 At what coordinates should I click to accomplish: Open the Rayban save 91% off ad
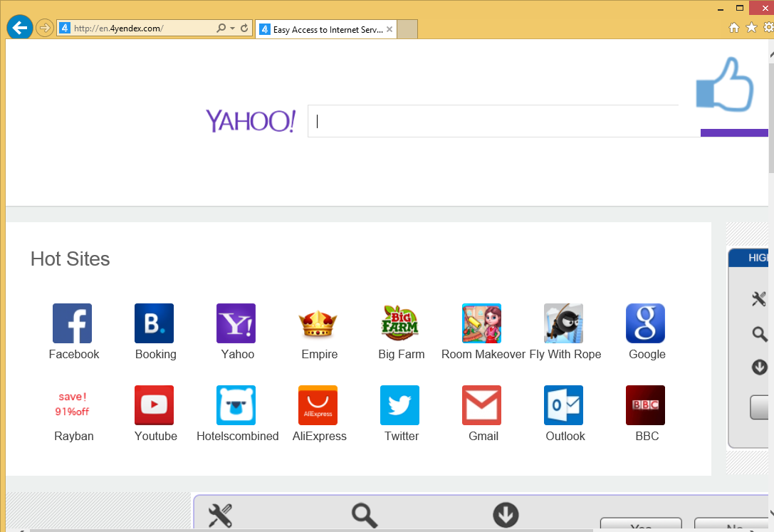[x=72, y=405]
